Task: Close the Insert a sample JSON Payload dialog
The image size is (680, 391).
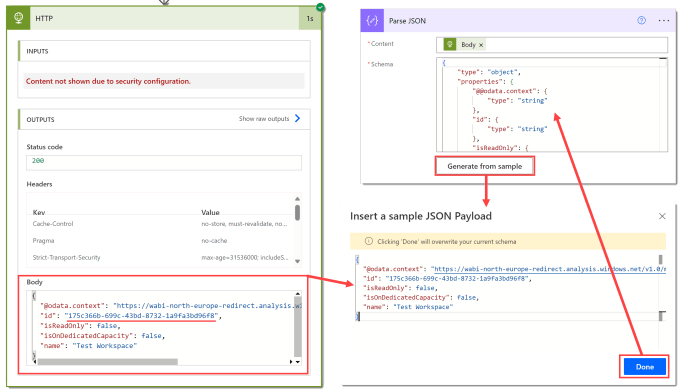Action: 662,216
